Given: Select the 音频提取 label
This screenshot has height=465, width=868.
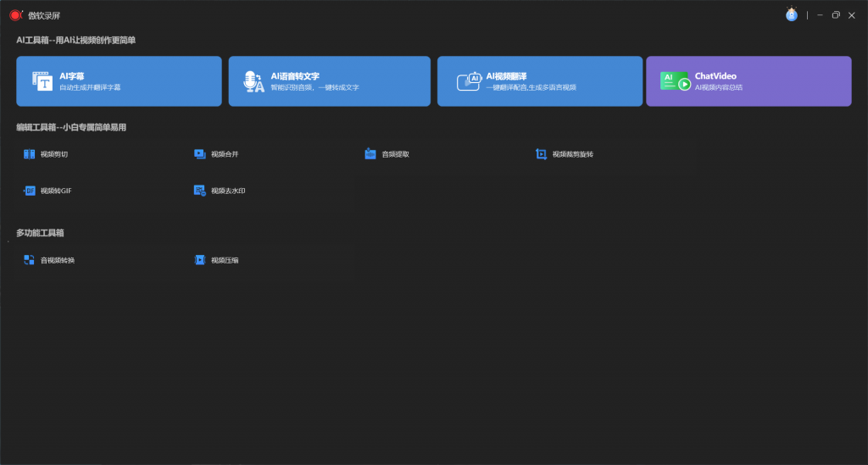Looking at the screenshot, I should tap(395, 154).
